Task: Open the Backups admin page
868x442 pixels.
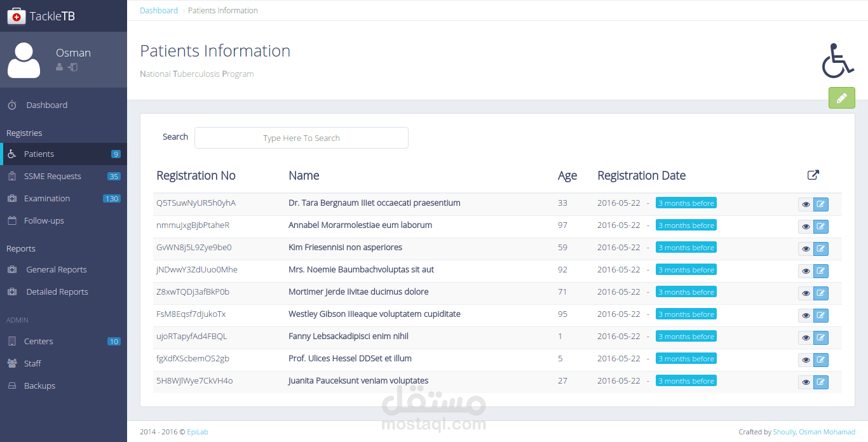Action: click(39, 386)
